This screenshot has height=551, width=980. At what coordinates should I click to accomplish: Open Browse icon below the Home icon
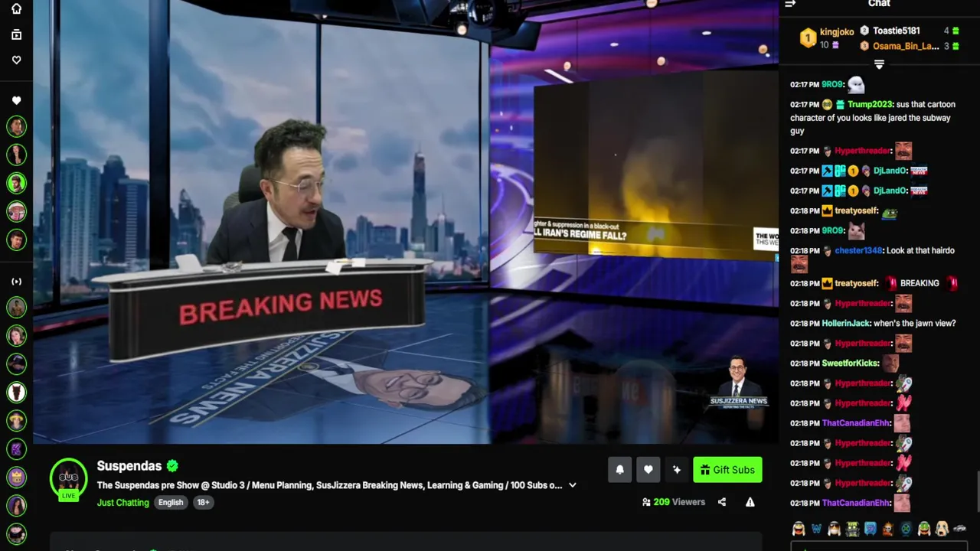coord(16,34)
